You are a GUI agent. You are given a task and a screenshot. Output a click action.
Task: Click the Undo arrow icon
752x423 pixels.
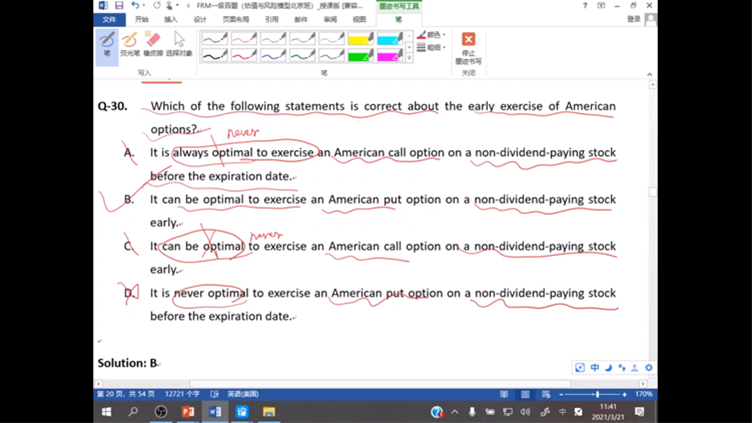[x=135, y=6]
